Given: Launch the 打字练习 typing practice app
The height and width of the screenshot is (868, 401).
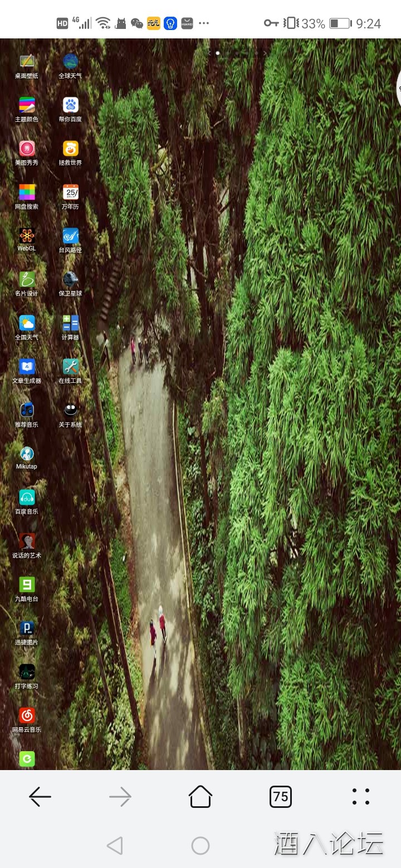Looking at the screenshot, I should point(27,672).
